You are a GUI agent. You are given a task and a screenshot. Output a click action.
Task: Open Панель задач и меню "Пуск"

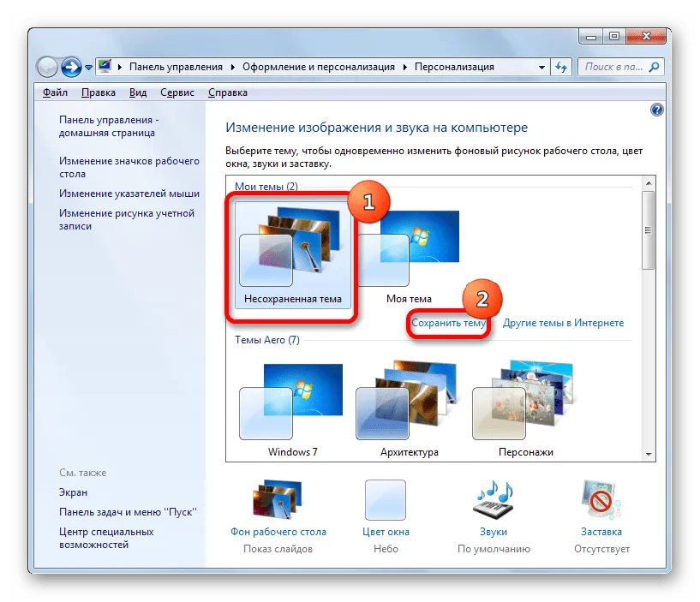[x=128, y=512]
